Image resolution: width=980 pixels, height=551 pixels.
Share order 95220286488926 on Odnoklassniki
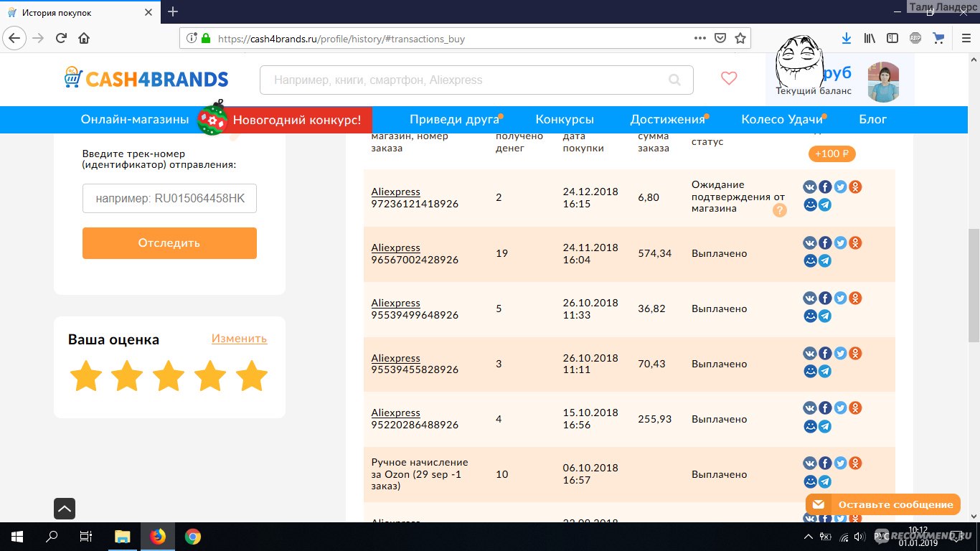tap(855, 408)
